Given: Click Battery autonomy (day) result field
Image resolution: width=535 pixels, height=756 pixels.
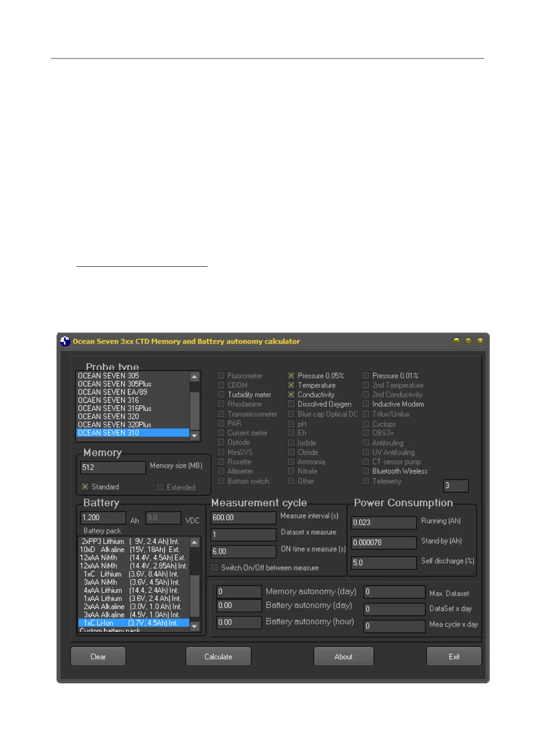Looking at the screenshot, I should coord(239,606).
